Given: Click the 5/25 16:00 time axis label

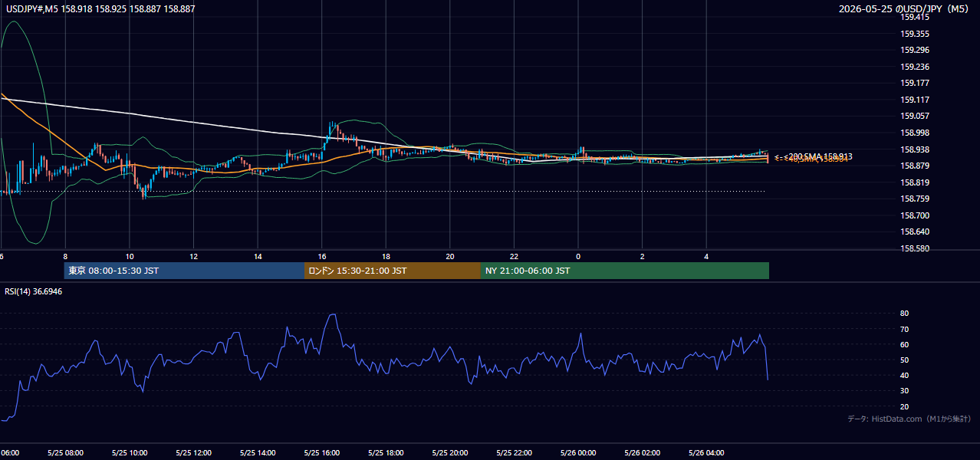Looking at the screenshot, I should pyautogui.click(x=321, y=453).
